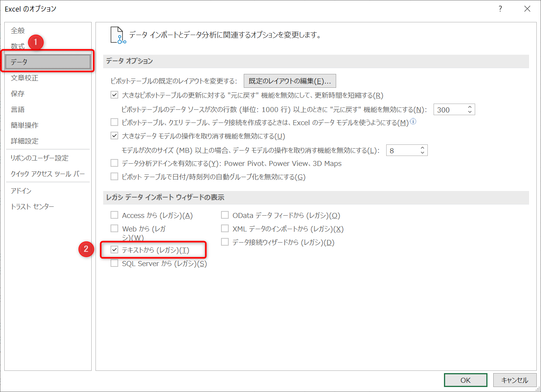Image resolution: width=541 pixels, height=392 pixels.
Task: Select 数式 in the sidebar
Action: 48,46
